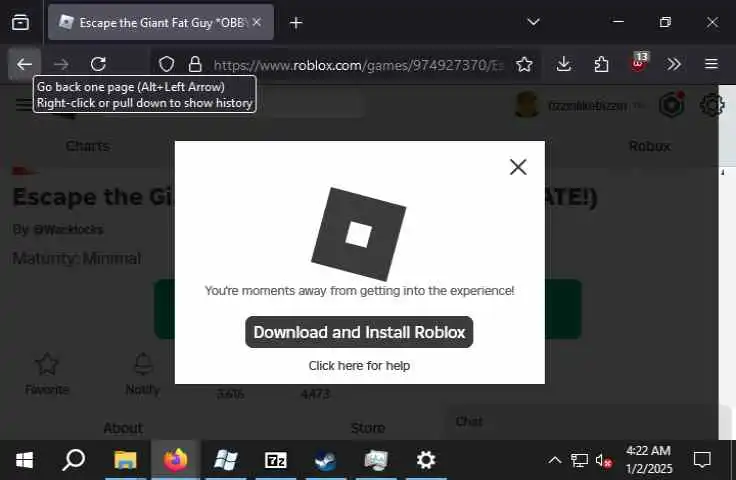Open the Charts navigation item
This screenshot has width=736, height=480.
coord(88,146)
